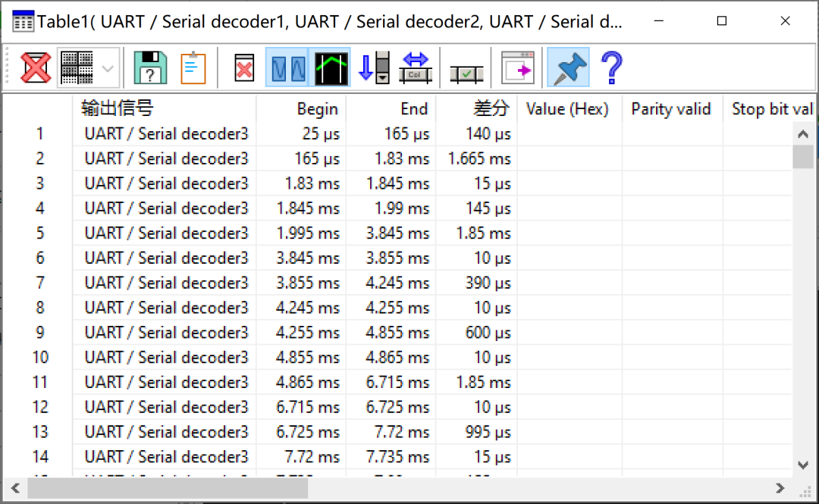Click the vertical scrollbar thumb
Viewport: 819px width, 504px height.
click(803, 157)
